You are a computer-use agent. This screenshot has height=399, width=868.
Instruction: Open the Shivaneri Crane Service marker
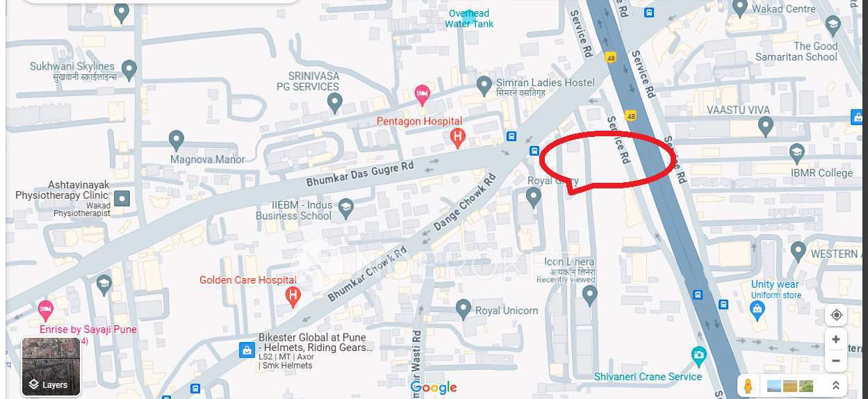698,357
